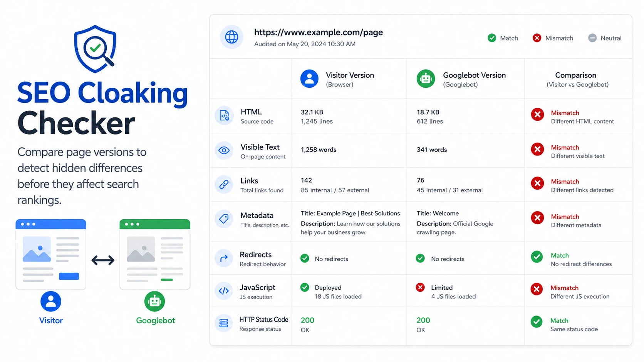The image size is (644, 362).
Task: Click the 32.1 KB HTML size value
Action: pyautogui.click(x=312, y=112)
